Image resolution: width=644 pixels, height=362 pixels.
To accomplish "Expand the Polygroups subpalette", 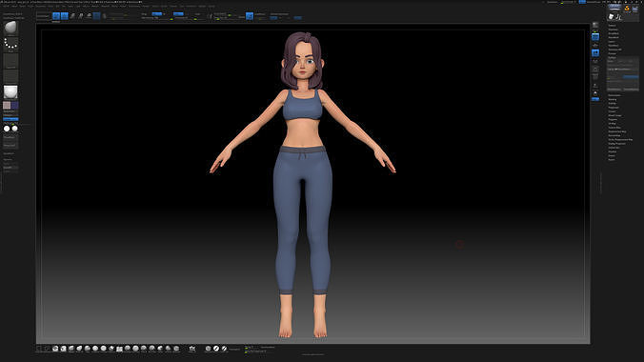I will click(x=614, y=108).
